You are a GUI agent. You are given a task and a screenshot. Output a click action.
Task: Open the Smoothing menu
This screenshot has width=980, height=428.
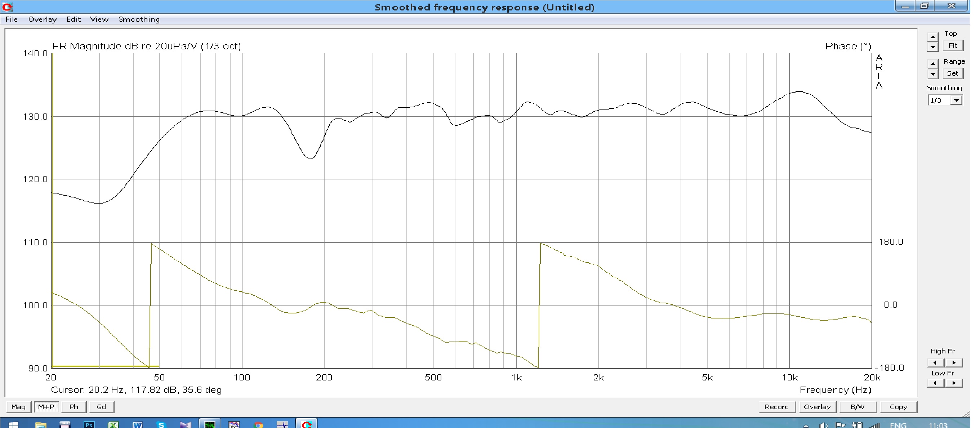(139, 19)
